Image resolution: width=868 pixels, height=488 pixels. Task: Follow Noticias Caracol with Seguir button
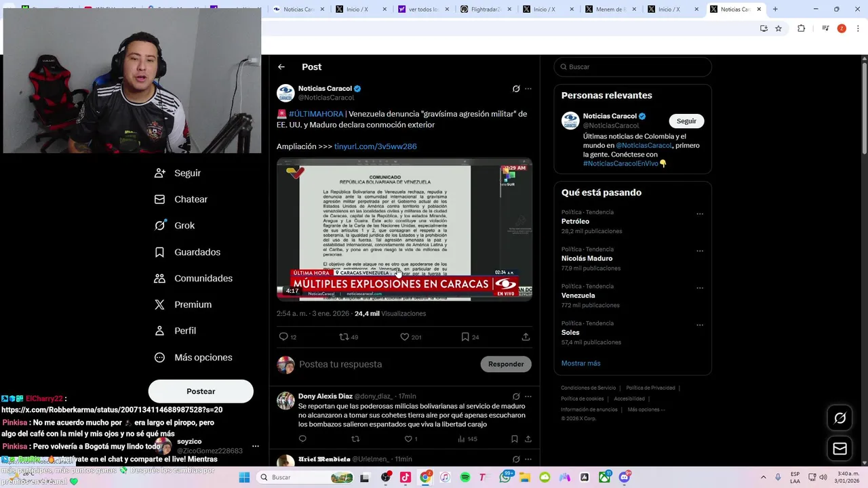click(x=686, y=121)
